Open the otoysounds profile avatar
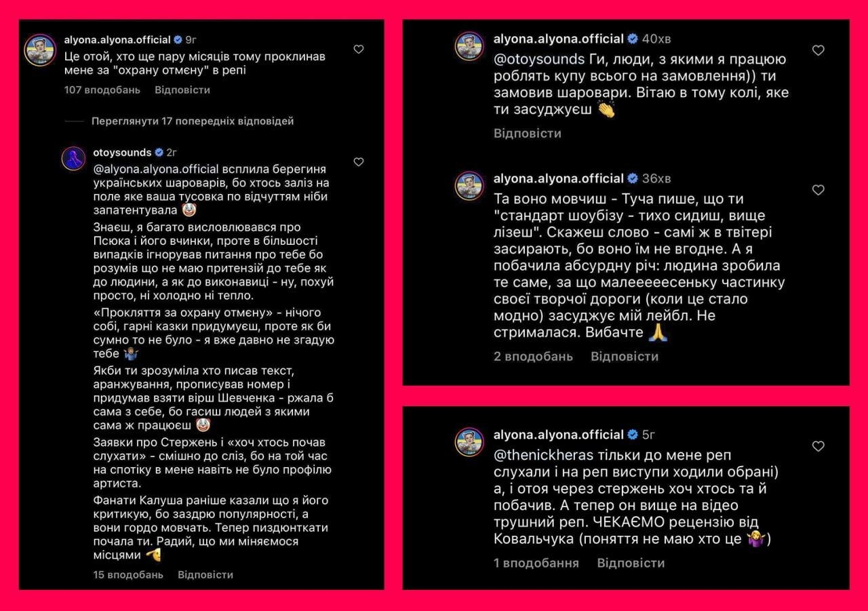The image size is (868, 611). [x=73, y=158]
